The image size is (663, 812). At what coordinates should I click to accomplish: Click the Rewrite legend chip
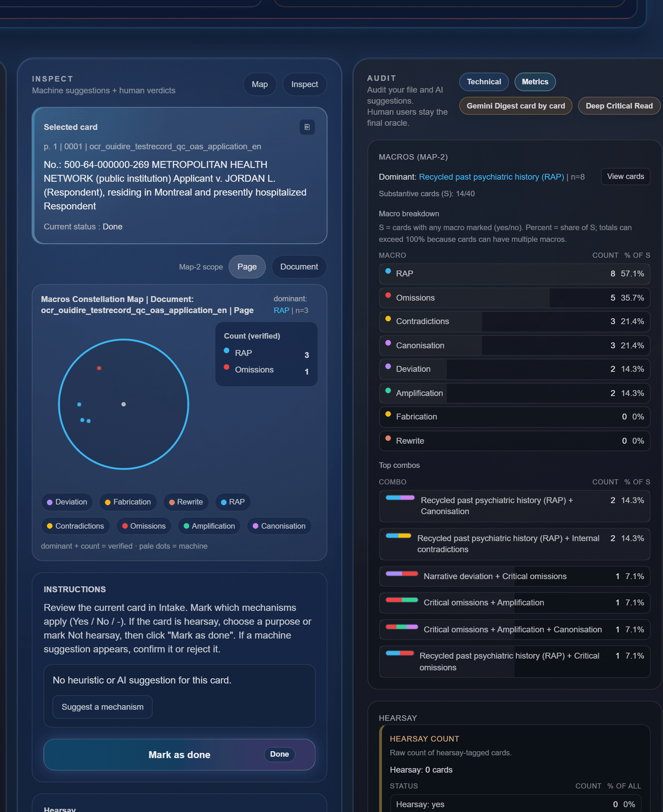186,502
